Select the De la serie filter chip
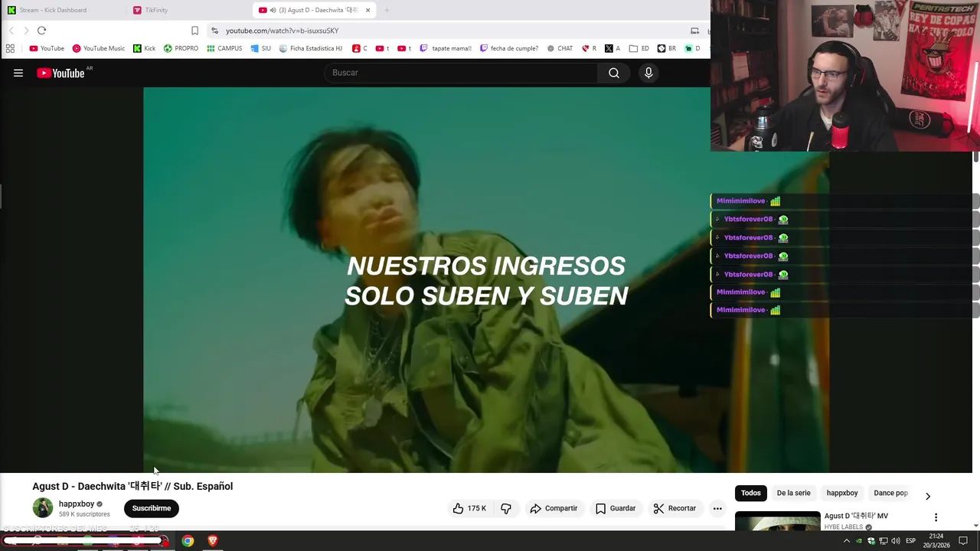This screenshot has width=980, height=551. [793, 493]
